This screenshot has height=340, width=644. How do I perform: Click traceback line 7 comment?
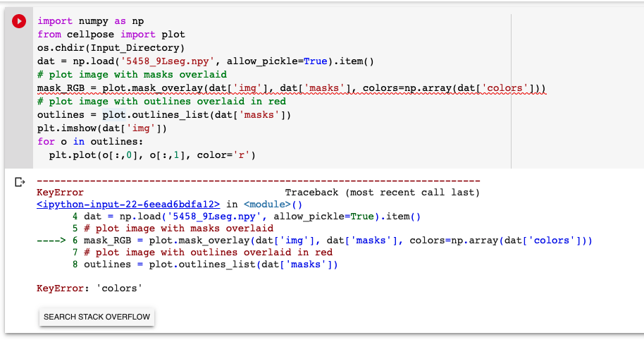coord(202,252)
